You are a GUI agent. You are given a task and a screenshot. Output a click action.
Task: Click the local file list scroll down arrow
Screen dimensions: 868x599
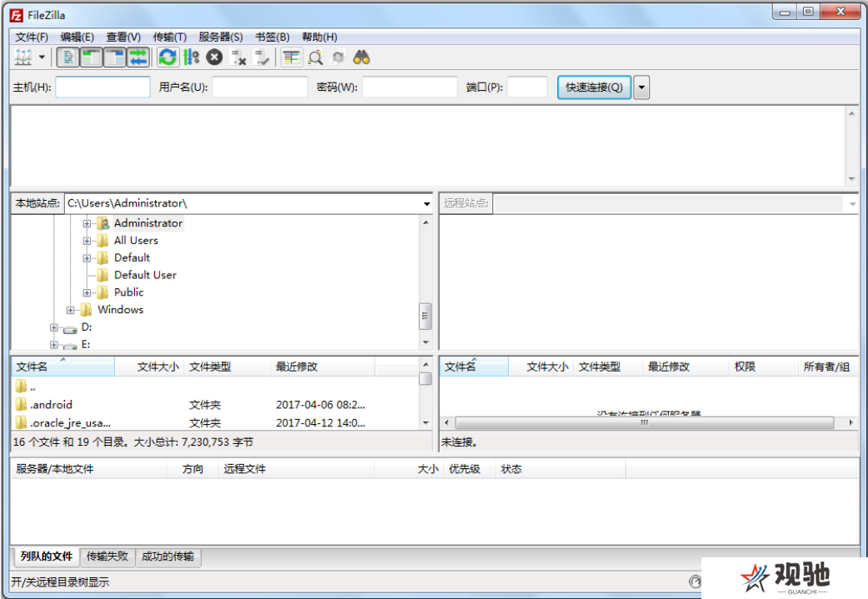point(425,423)
